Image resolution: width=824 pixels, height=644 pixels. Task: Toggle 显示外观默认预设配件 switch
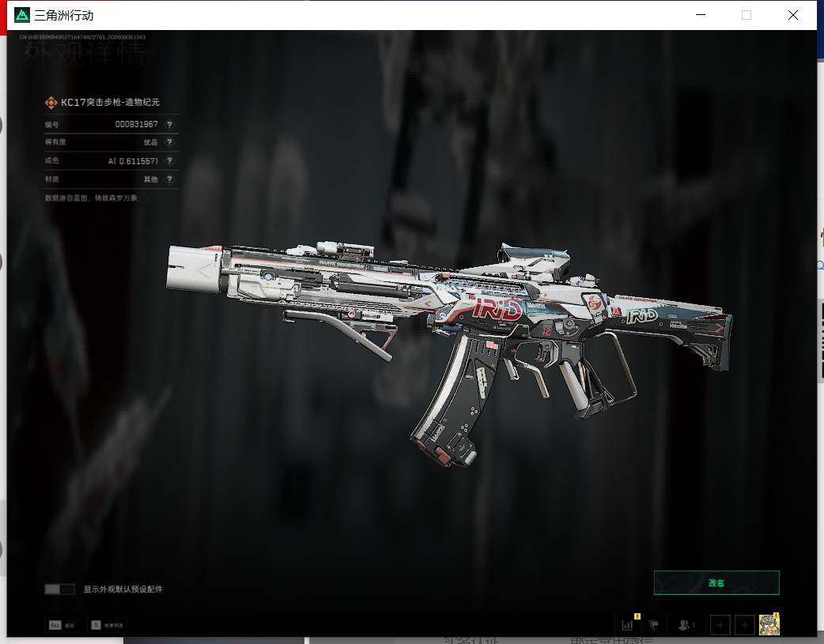pyautogui.click(x=59, y=589)
